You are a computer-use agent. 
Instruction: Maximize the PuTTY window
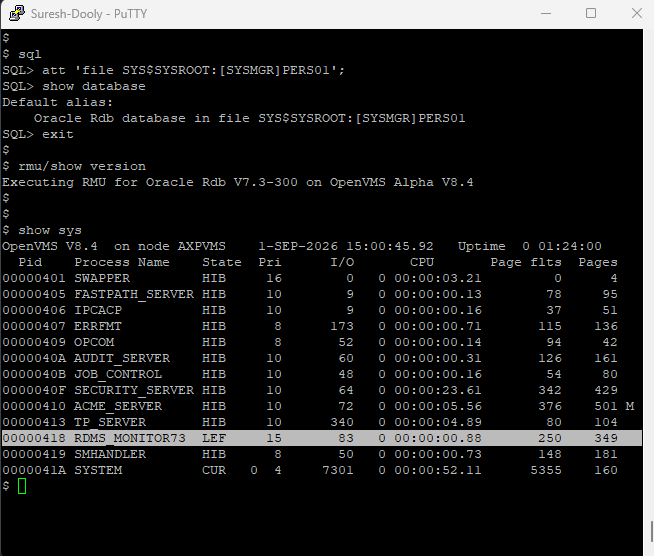pyautogui.click(x=591, y=13)
